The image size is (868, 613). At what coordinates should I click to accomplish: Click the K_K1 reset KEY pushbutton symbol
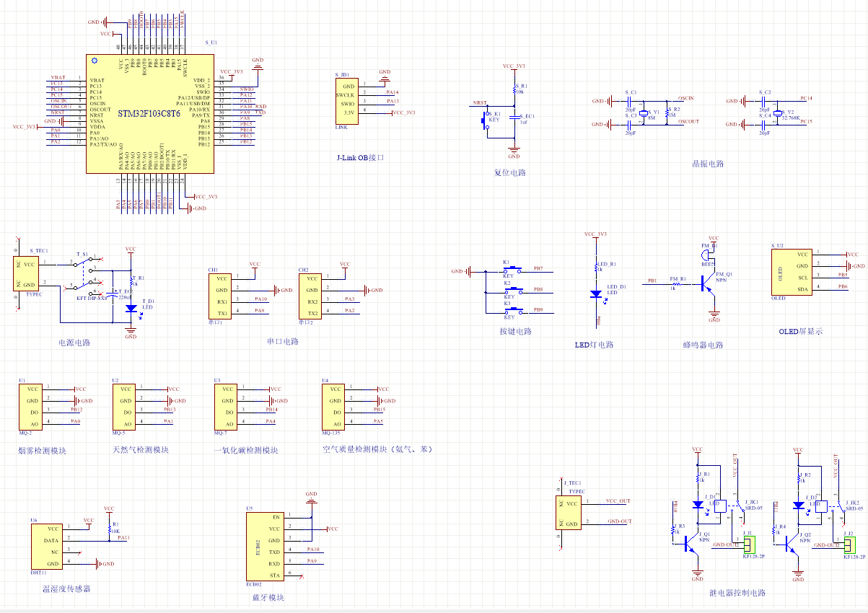coord(484,121)
